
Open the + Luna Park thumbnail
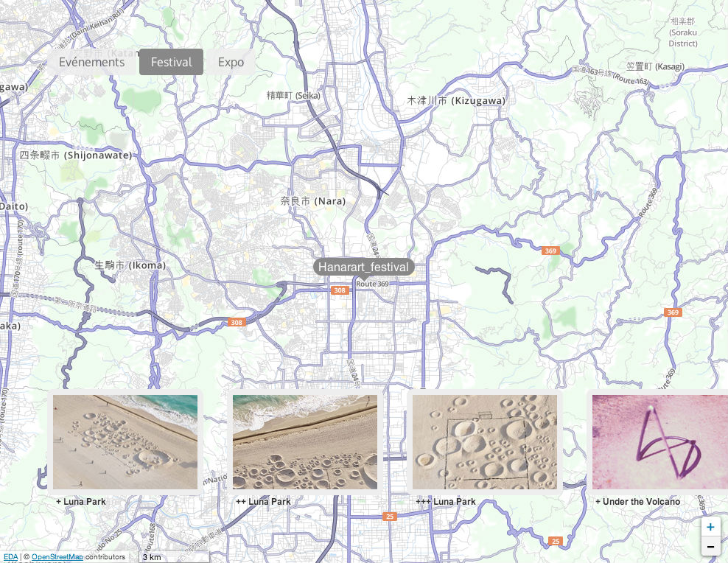click(125, 442)
